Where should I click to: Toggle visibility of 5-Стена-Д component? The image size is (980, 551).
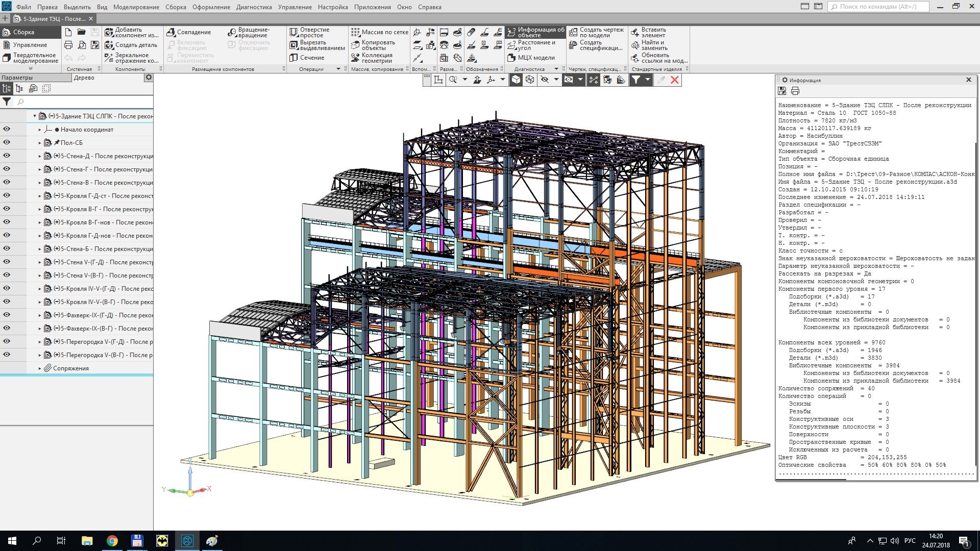coord(7,156)
